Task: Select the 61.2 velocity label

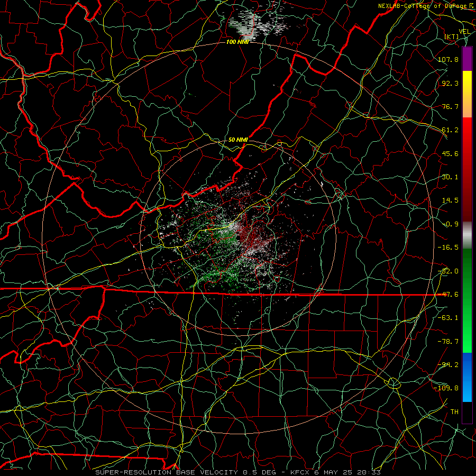Action: [450, 130]
